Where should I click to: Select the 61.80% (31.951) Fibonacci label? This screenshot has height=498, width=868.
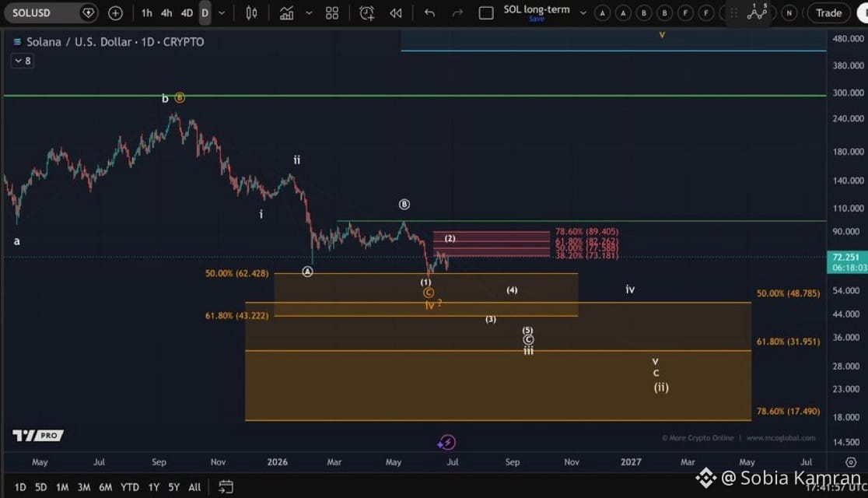(x=789, y=342)
